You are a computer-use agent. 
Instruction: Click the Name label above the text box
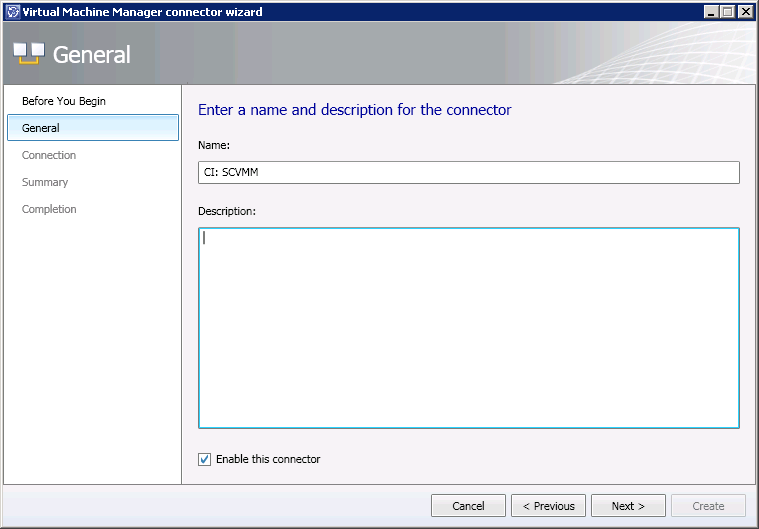(x=215, y=145)
